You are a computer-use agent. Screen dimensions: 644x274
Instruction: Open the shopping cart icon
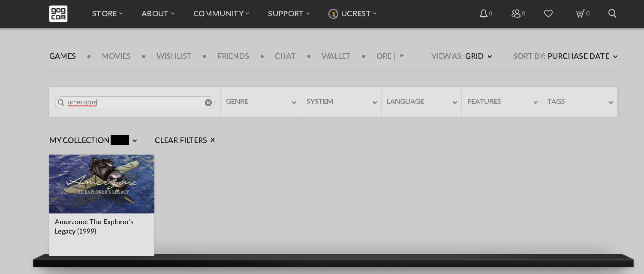tap(580, 14)
